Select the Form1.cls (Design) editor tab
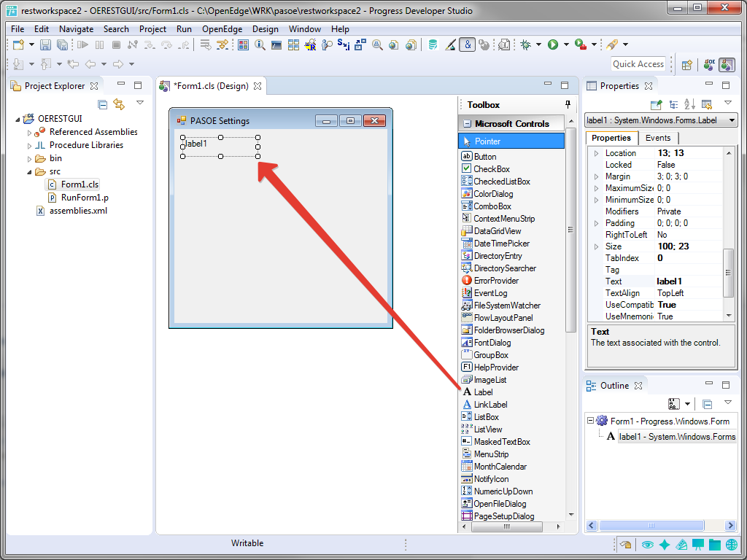Image resolution: width=747 pixels, height=560 pixels. tap(211, 86)
